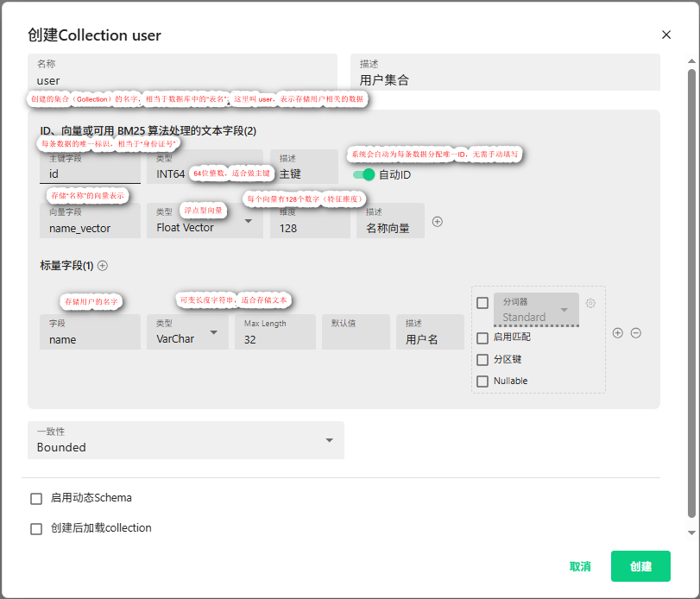The height and width of the screenshot is (599, 700).
Task: Click the dialog's vertical scrollbar
Action: click(691, 285)
